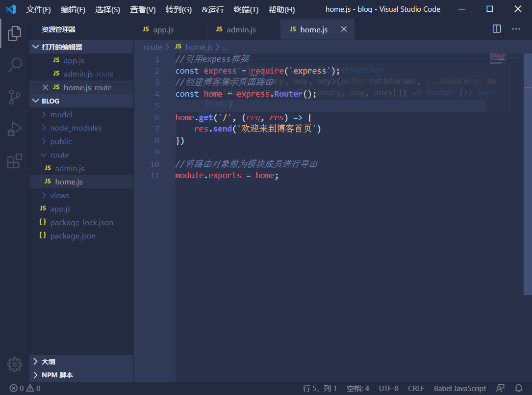Open the Explorer view in activity bar
Screen dimensions: 532x395
(15, 33)
